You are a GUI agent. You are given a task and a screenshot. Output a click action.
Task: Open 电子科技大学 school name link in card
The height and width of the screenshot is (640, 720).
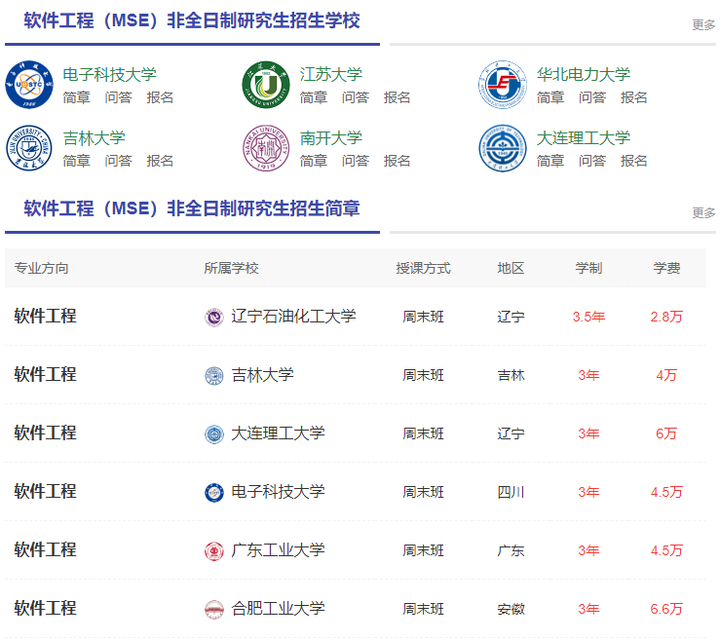pos(109,74)
